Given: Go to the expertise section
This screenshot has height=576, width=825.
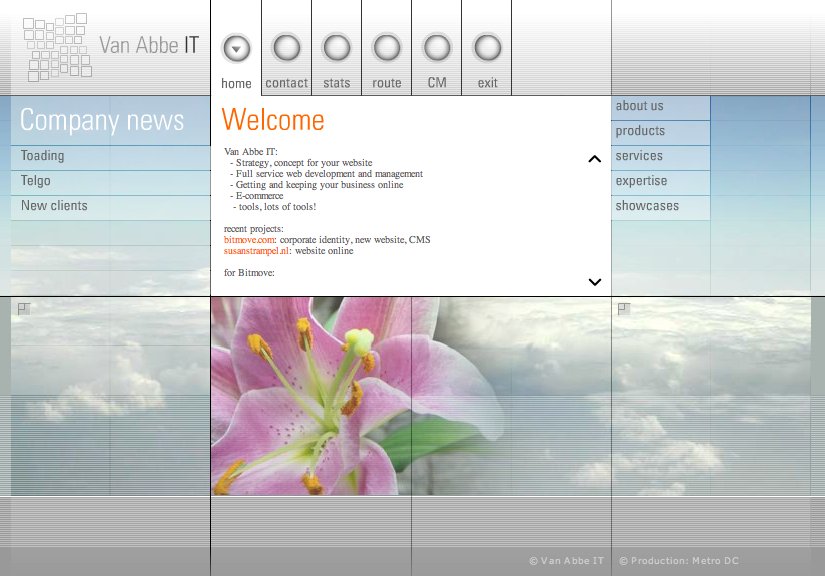Looking at the screenshot, I should coord(642,181).
